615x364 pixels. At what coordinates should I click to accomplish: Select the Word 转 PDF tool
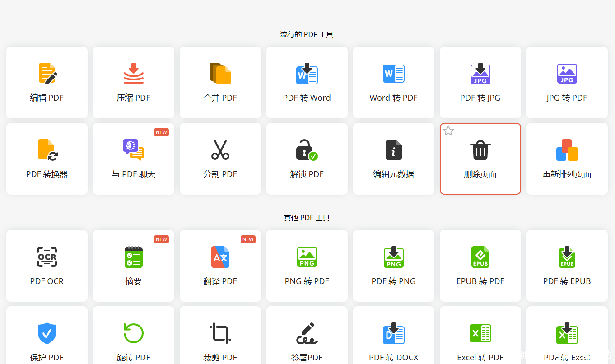[x=393, y=82]
